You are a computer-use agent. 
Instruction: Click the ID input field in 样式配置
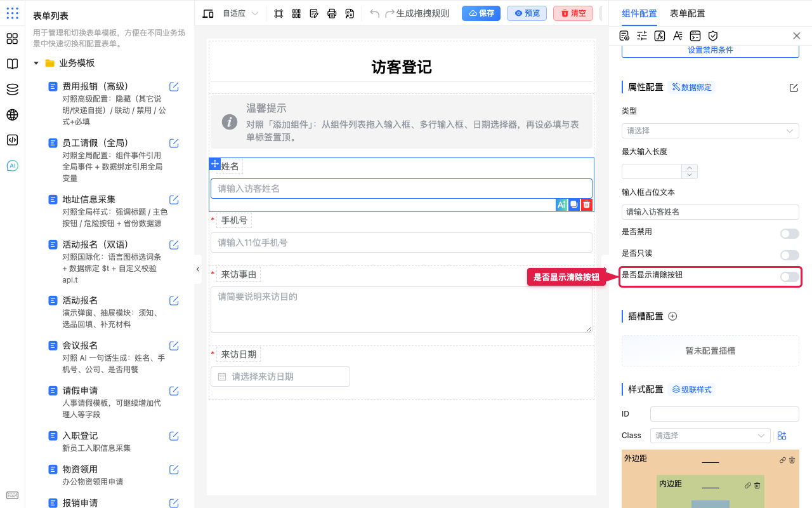724,414
